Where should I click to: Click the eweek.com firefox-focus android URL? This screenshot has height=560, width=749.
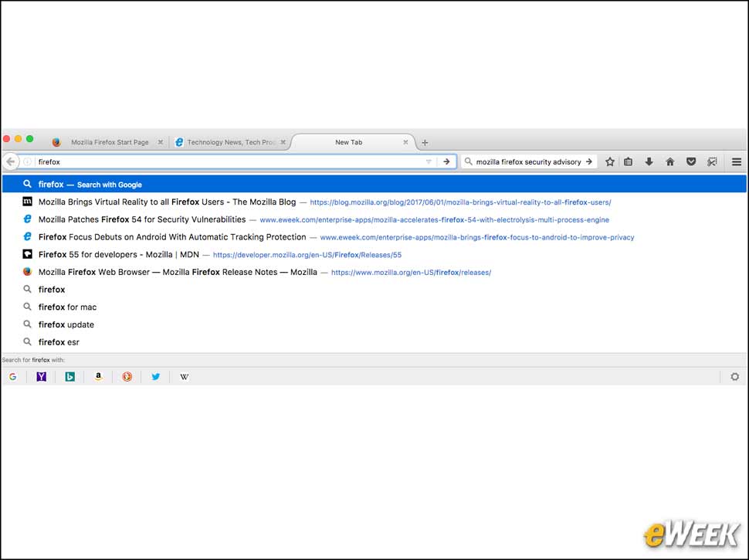click(477, 237)
